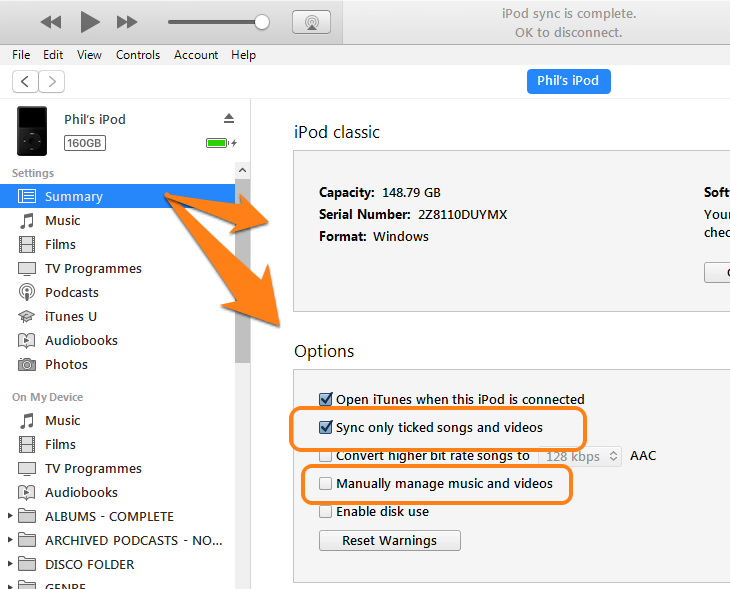
Task: Click the Podcasts icon in Settings
Action: coord(27,292)
